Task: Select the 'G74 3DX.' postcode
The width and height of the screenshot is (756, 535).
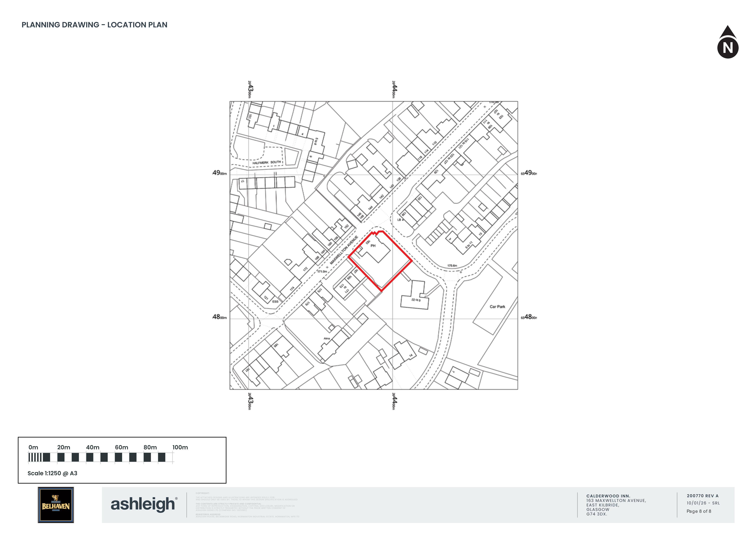Action: [597, 514]
